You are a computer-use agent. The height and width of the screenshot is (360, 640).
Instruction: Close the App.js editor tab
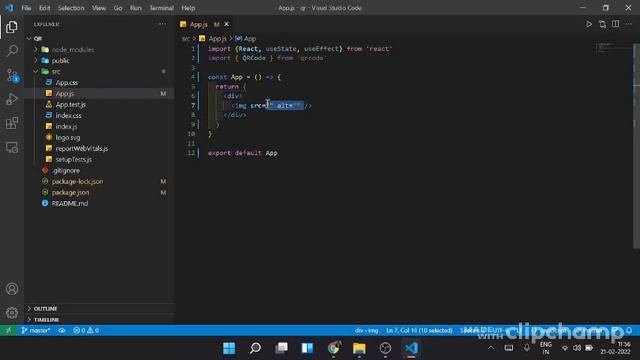click(x=227, y=24)
